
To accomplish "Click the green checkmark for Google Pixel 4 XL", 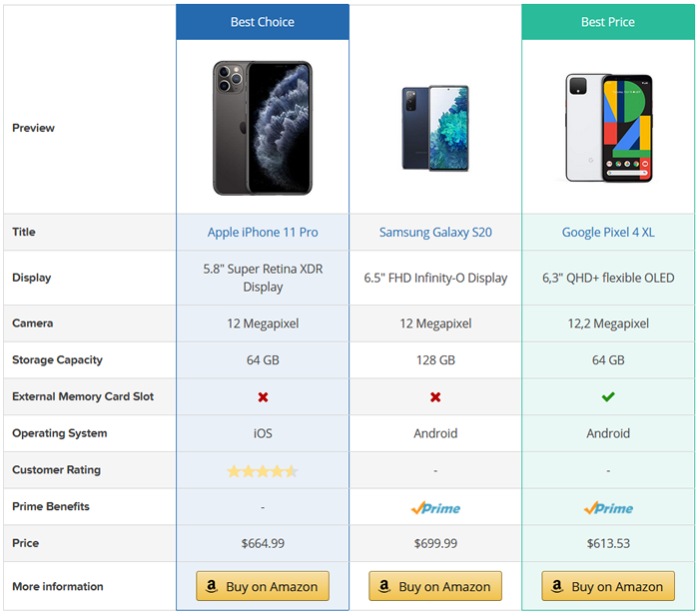I will [608, 396].
